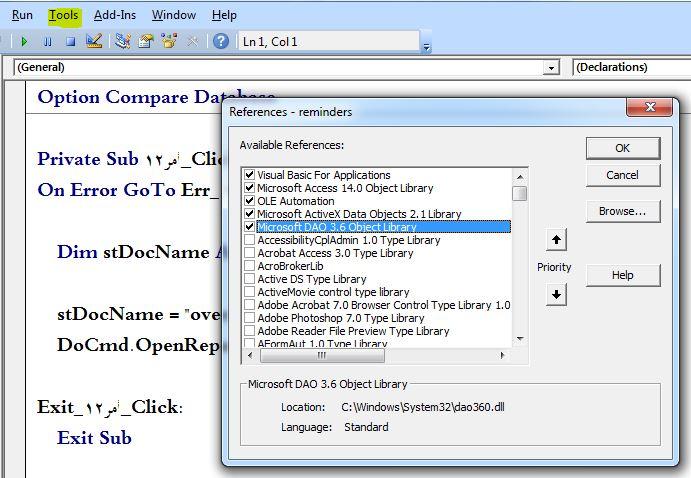Check Active DS Type Library
Screen dimensions: 691x478
click(x=249, y=279)
